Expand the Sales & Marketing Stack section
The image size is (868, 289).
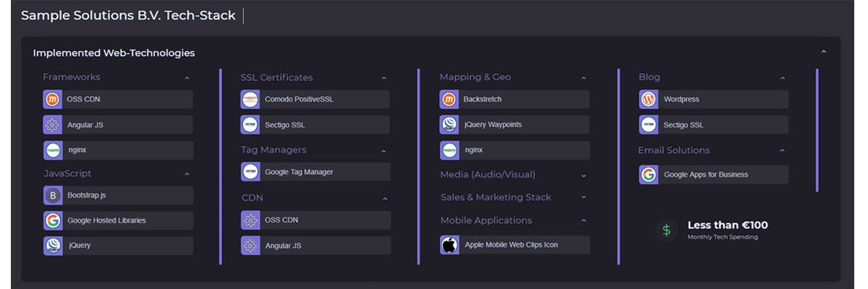coord(583,197)
